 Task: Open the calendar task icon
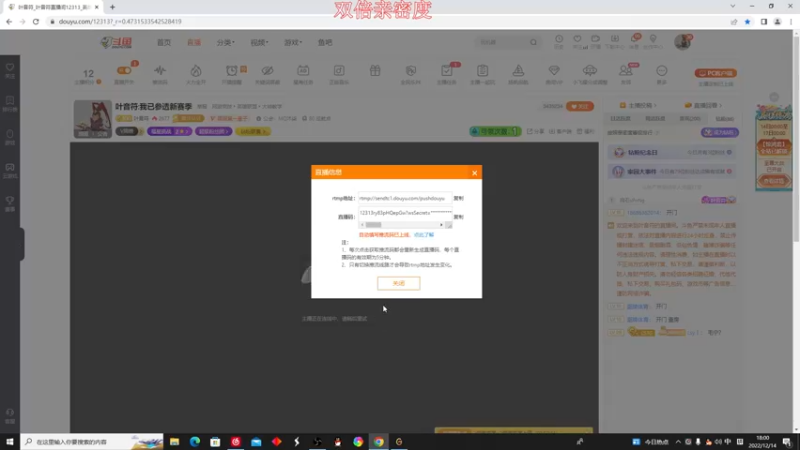point(303,71)
